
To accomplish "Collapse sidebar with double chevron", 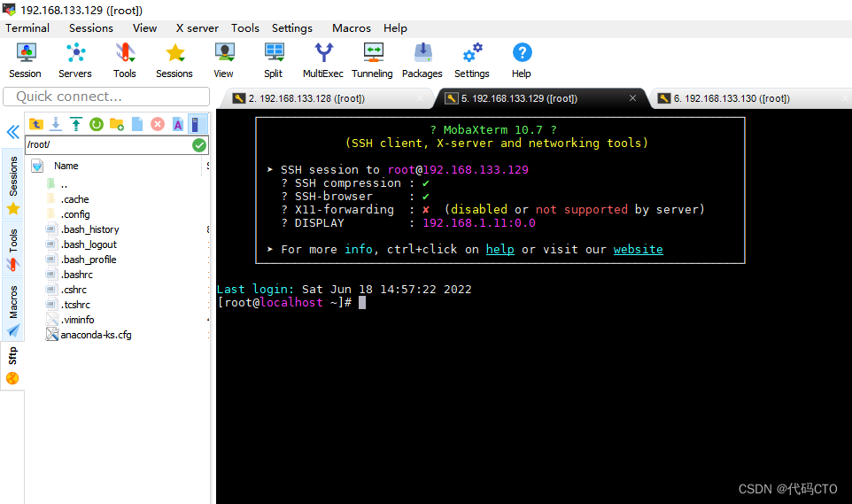I will pyautogui.click(x=13, y=132).
